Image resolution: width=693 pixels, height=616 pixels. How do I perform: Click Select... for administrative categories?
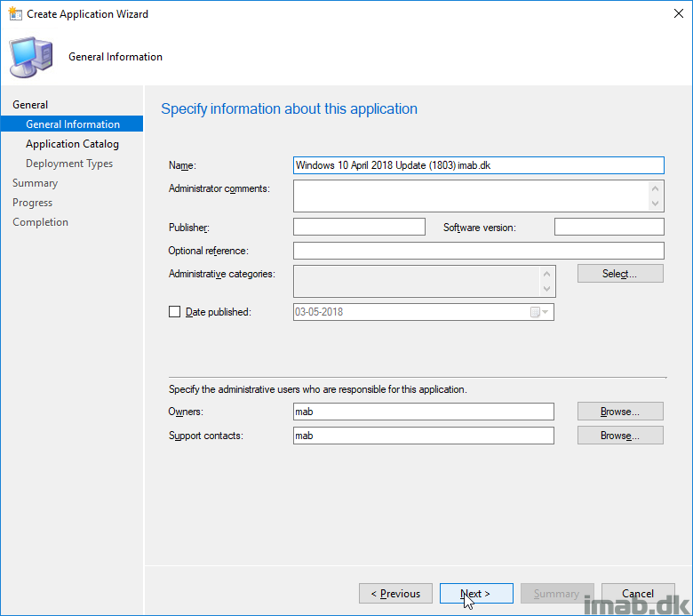coord(620,273)
